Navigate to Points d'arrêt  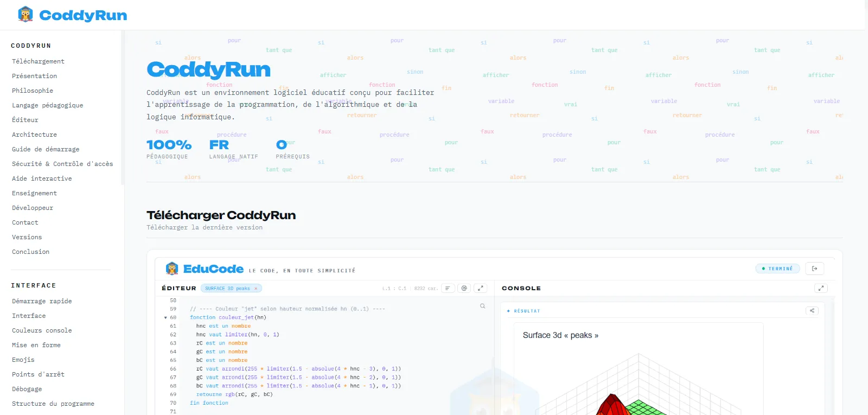(x=38, y=374)
